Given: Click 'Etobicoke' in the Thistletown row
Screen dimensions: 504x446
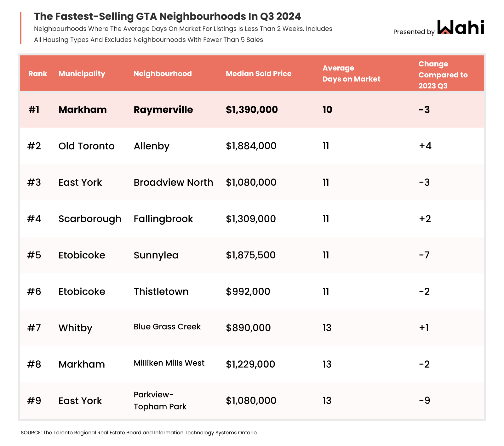Looking at the screenshot, I should pos(82,291).
